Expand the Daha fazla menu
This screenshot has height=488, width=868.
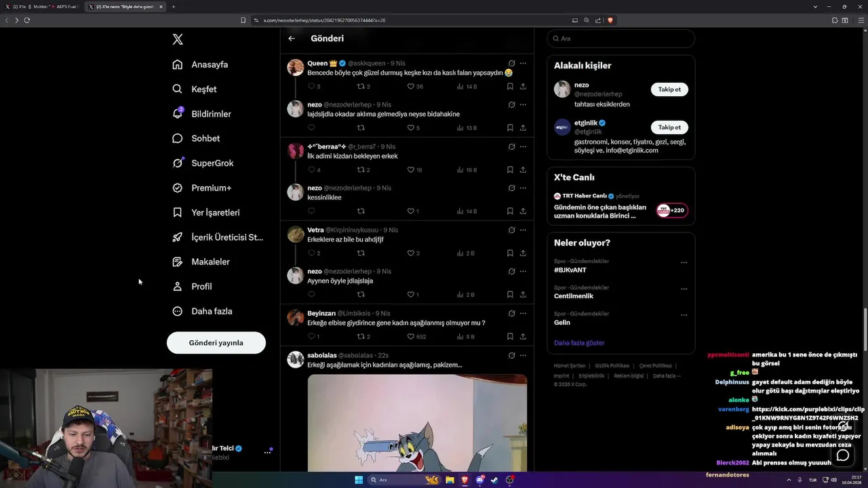tap(202, 311)
